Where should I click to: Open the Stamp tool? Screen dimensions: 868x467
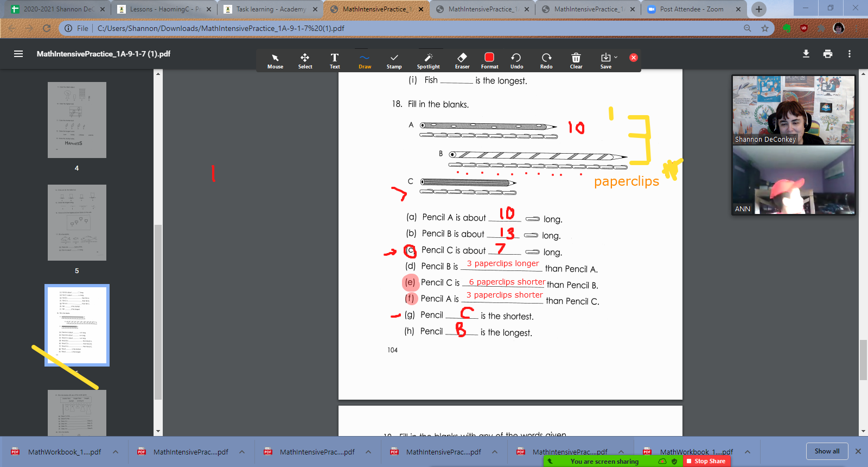[394, 61]
